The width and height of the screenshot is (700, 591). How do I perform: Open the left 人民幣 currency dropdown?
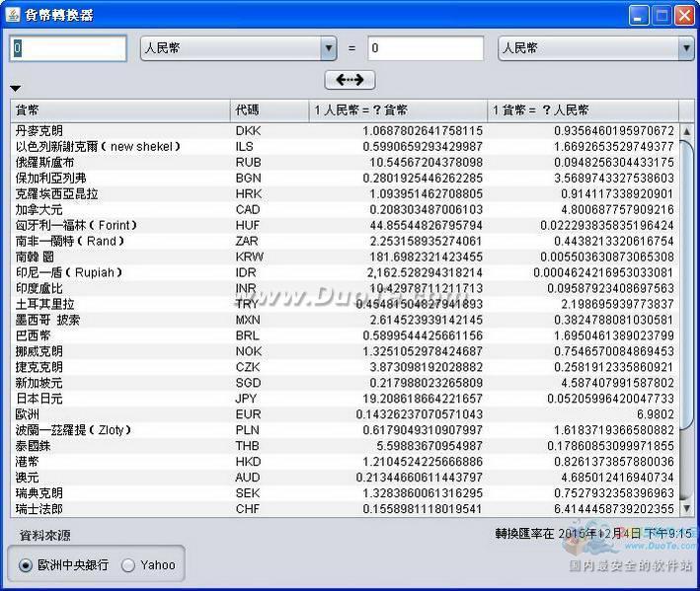coord(238,47)
